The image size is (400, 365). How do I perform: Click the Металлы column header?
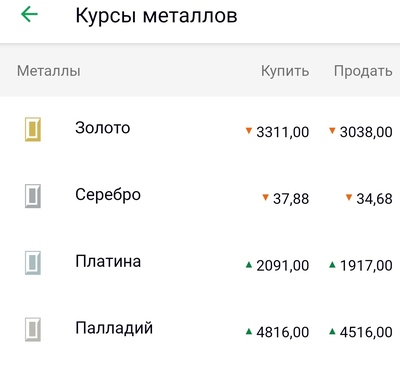click(49, 71)
